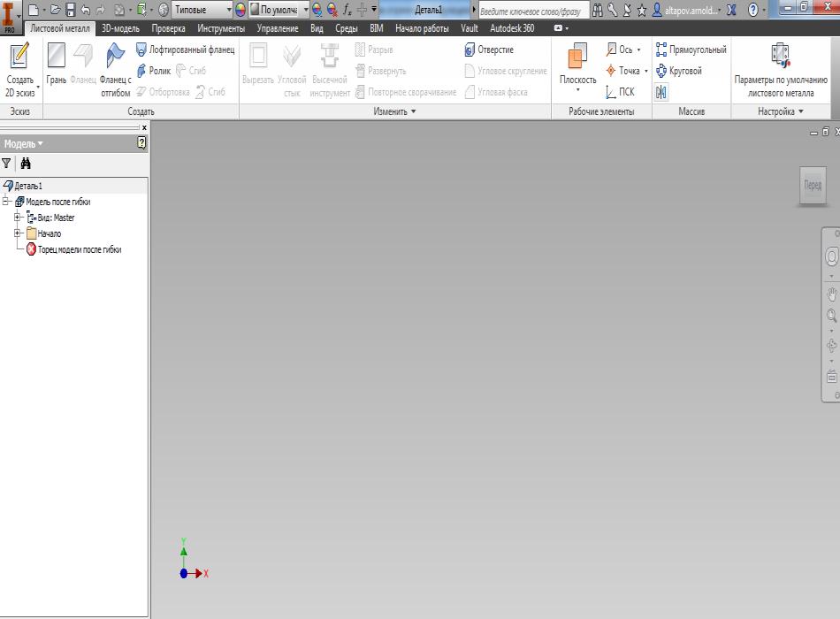Click the binoculars find icon in browser

click(27, 164)
